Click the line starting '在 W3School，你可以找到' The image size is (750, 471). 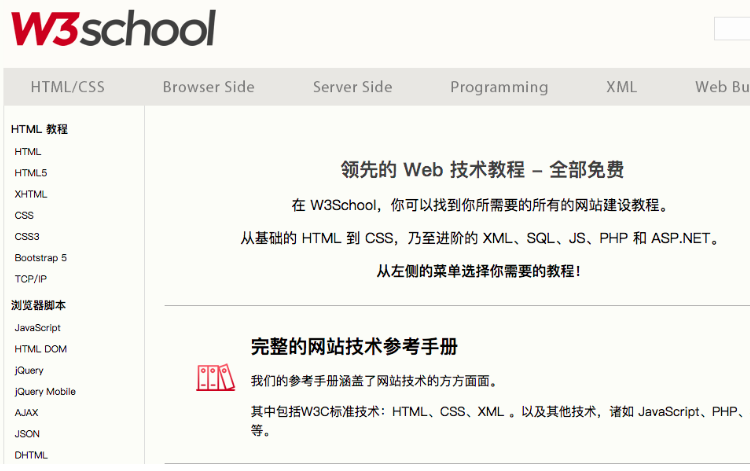coord(480,205)
